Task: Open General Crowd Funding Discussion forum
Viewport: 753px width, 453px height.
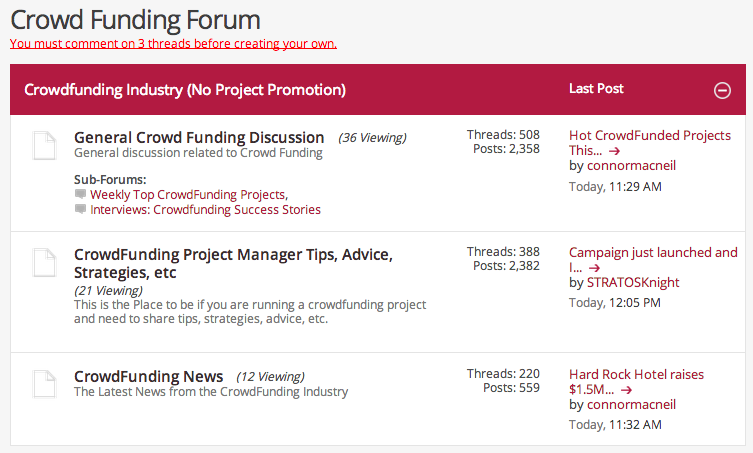Action: (x=199, y=138)
